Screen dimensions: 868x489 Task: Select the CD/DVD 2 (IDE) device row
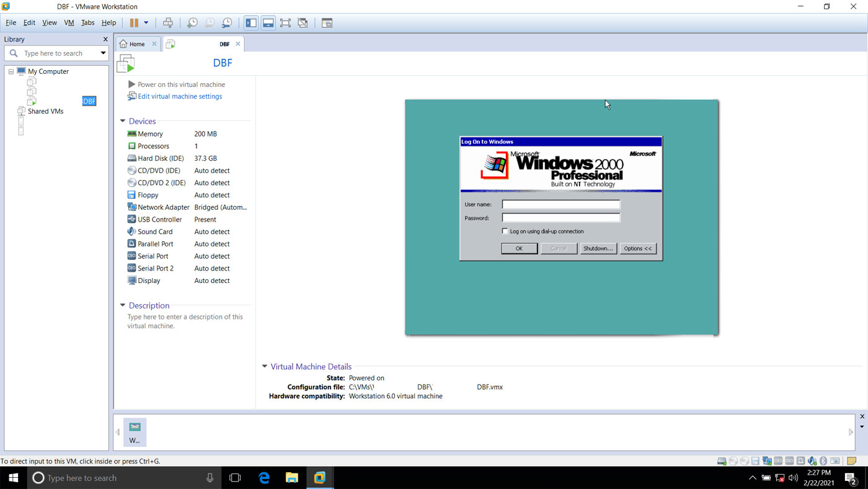point(187,183)
